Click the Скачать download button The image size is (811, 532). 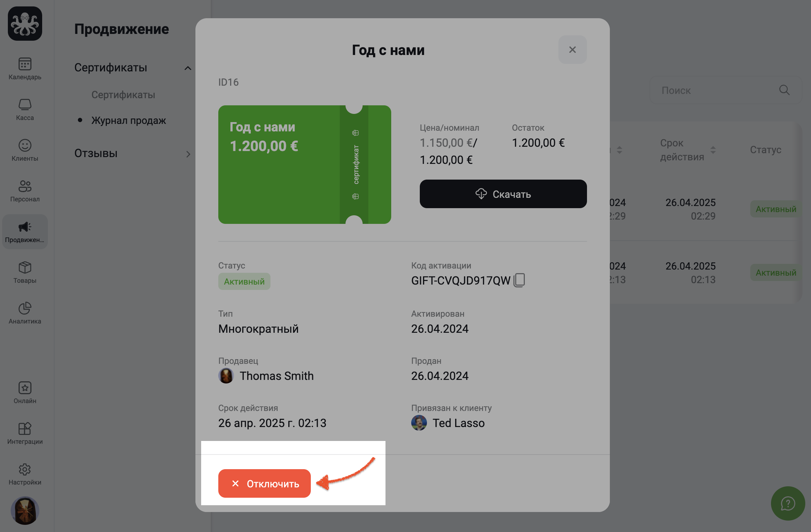[503, 194]
